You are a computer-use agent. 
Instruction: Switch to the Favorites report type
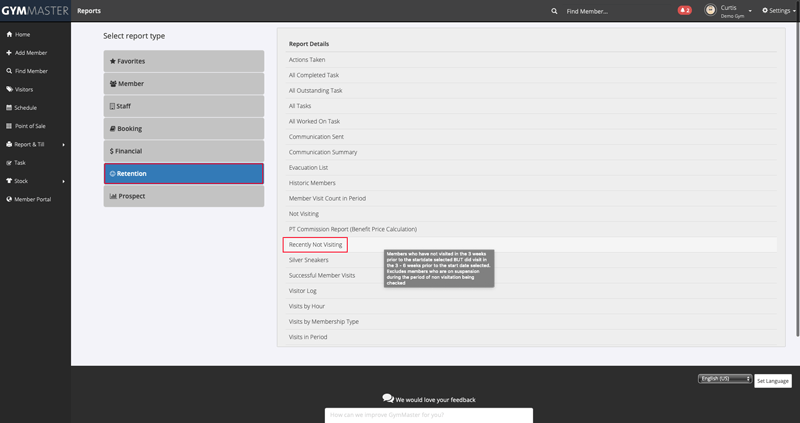184,61
